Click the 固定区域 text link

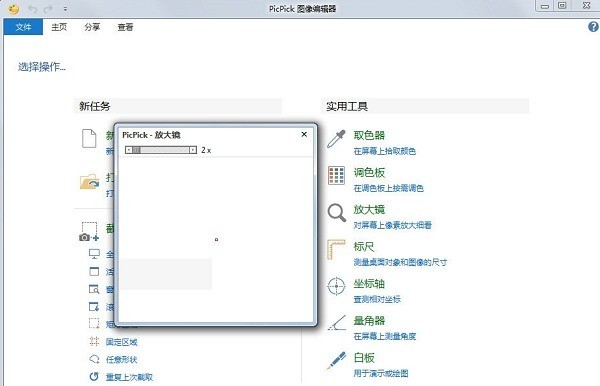coord(121,342)
